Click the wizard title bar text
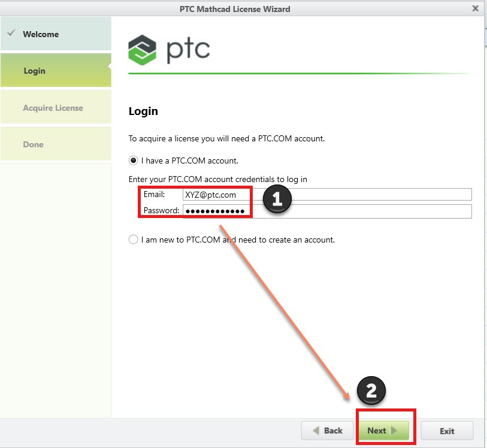The width and height of the screenshot is (487, 448). [x=235, y=8]
